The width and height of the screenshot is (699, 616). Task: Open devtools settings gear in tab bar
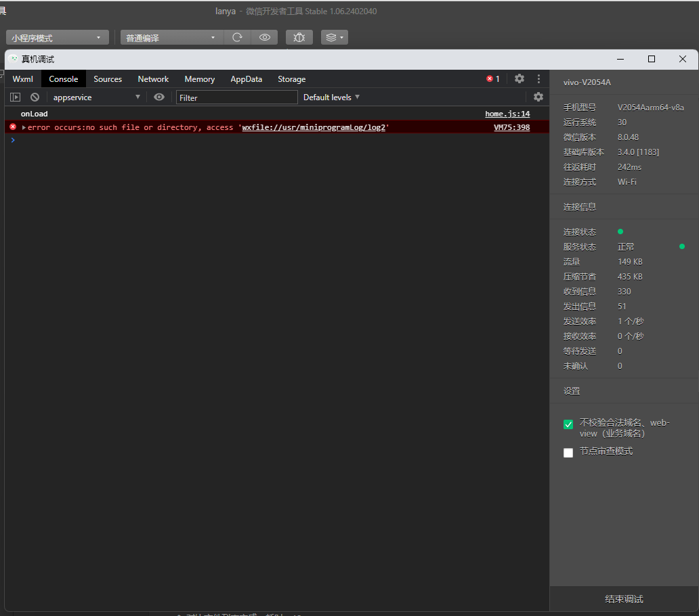520,79
